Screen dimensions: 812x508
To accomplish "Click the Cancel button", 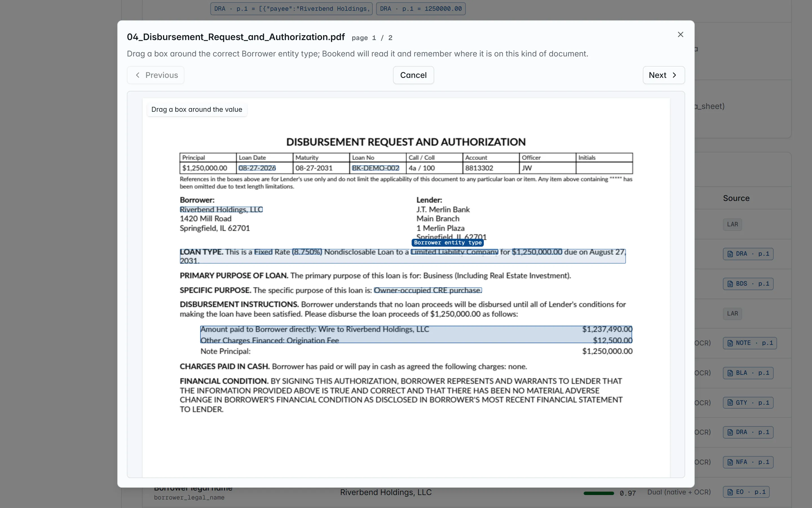I will 413,75.
